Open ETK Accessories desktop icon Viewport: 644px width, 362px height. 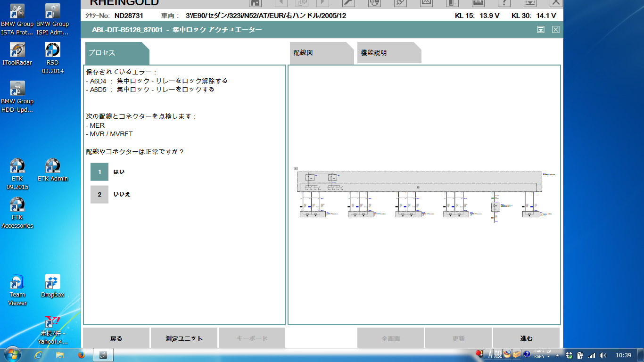[17, 213]
